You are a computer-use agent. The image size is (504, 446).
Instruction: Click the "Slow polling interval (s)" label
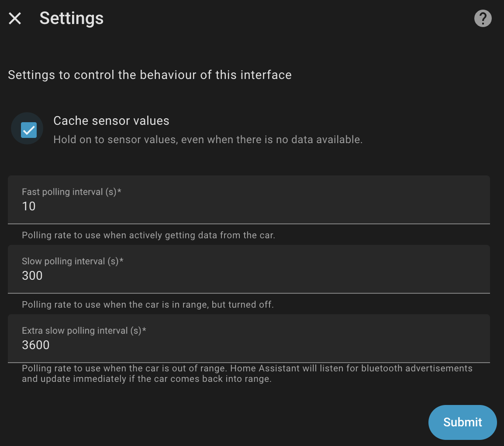point(70,261)
